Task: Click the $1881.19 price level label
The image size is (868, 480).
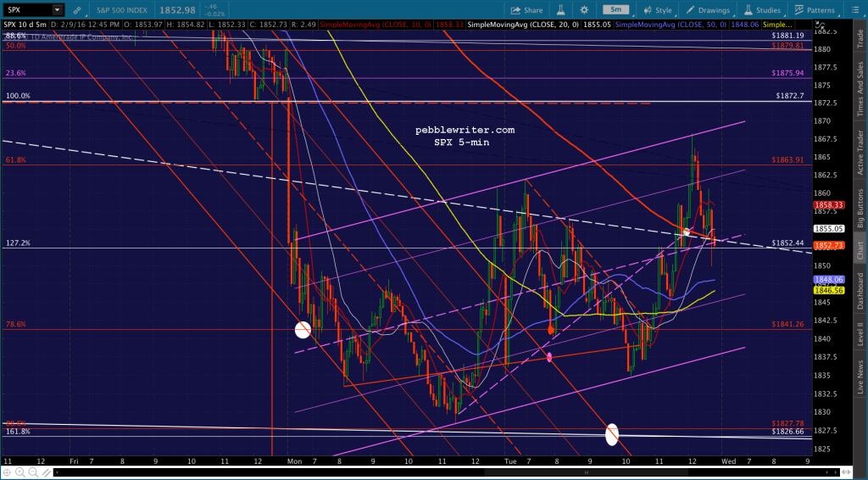Action: [x=787, y=36]
